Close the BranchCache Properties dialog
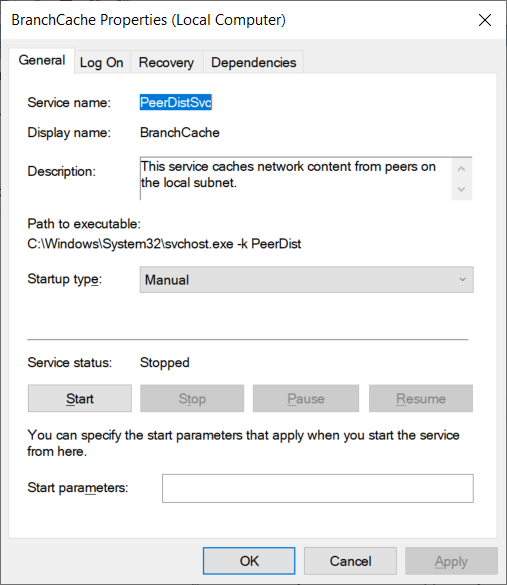Image resolution: width=507 pixels, height=585 pixels. coord(485,20)
